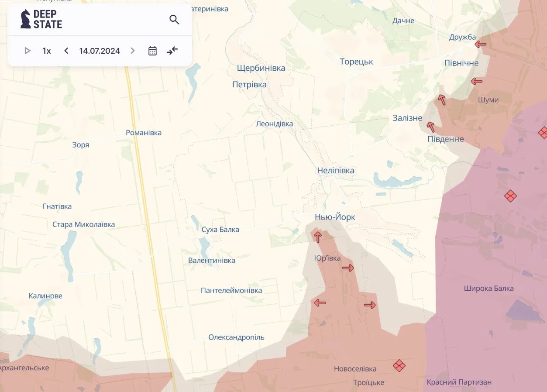
Task: Click the Романівка village label
Action: 143,133
